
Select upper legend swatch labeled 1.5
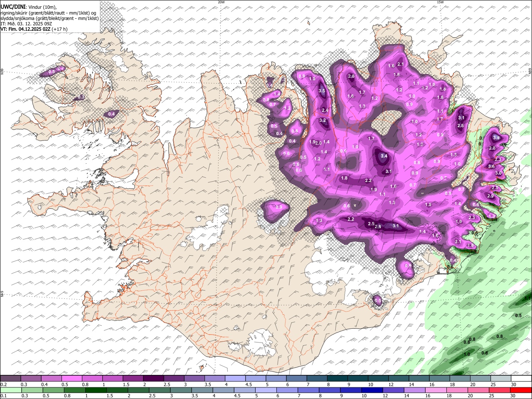point(133,379)
